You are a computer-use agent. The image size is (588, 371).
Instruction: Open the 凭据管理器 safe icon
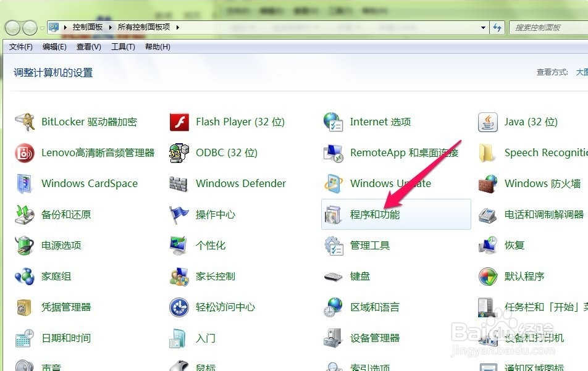point(24,307)
